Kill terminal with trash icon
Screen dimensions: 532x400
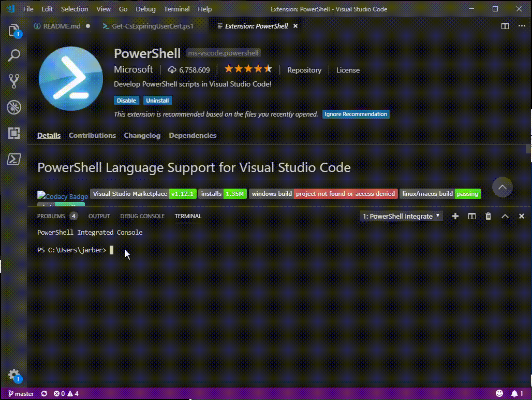point(488,216)
